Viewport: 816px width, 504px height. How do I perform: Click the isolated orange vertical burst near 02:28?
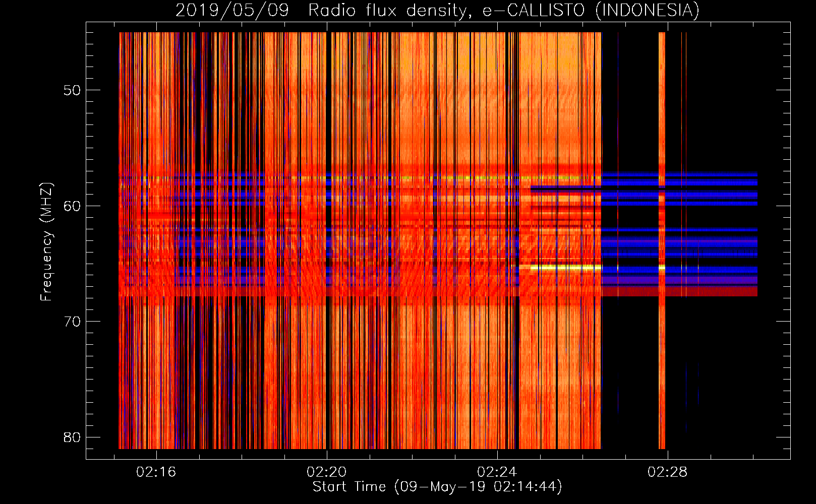pos(662,240)
